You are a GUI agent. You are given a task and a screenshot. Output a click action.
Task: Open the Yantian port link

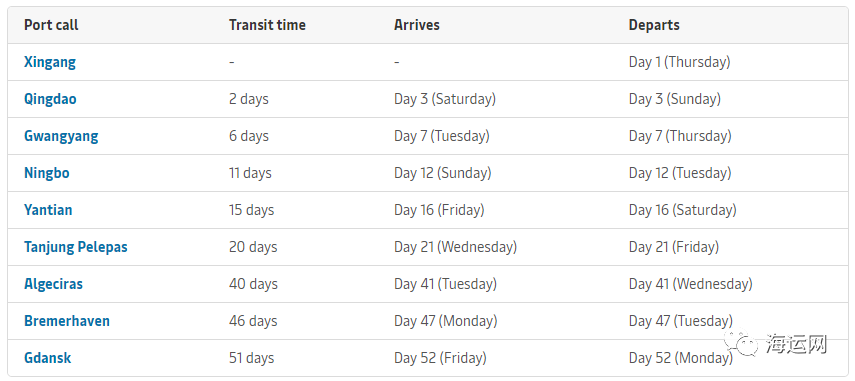pos(48,210)
